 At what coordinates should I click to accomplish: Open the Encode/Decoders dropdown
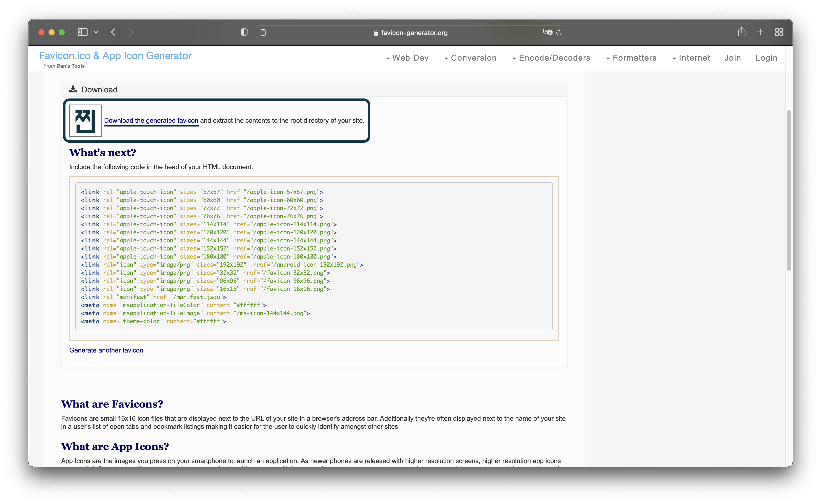coord(552,58)
